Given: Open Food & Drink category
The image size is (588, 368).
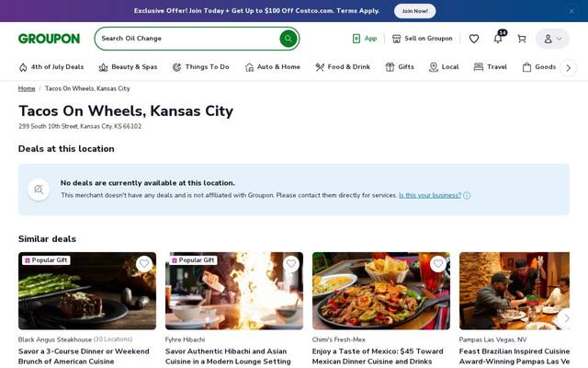Looking at the screenshot, I should pos(343,67).
